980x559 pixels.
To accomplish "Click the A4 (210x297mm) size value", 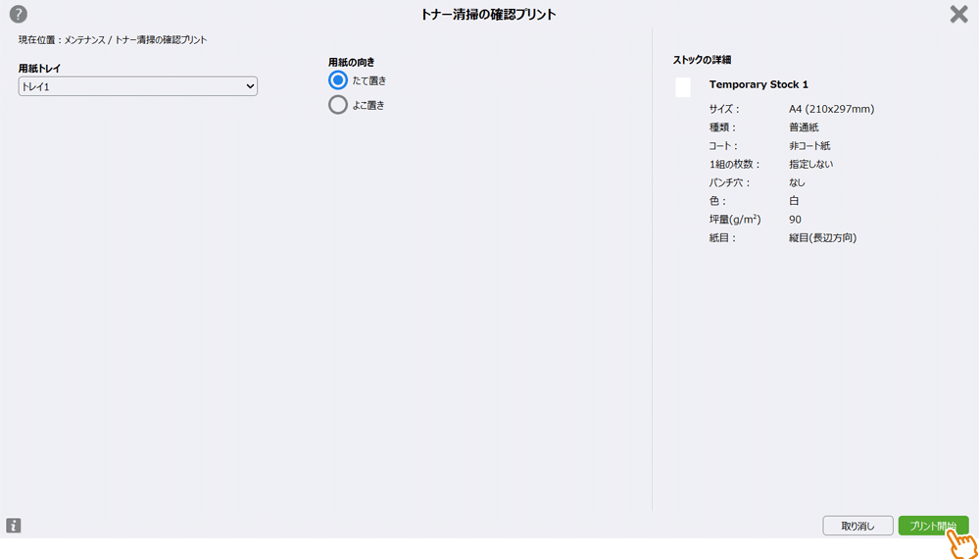I will pyautogui.click(x=831, y=109).
